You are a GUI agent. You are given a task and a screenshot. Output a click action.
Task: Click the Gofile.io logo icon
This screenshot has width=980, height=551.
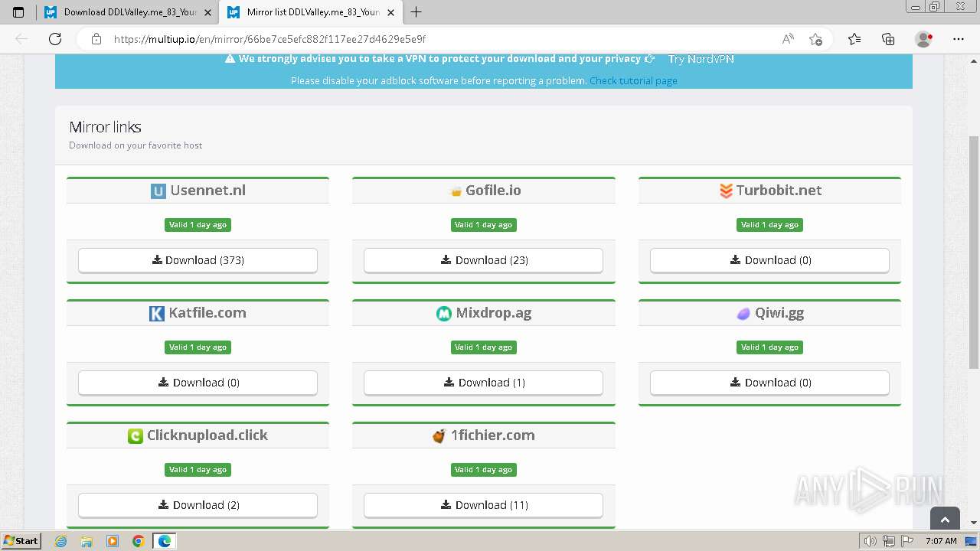pos(456,191)
